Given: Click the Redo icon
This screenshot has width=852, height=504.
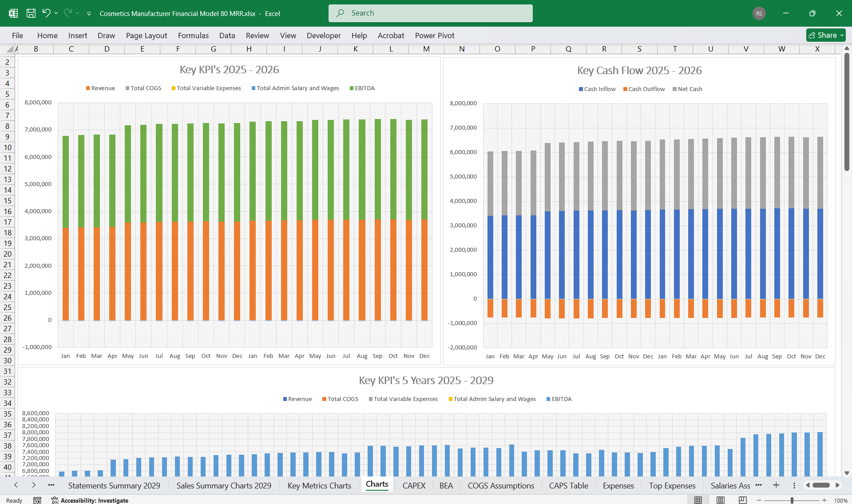Looking at the screenshot, I should tap(67, 13).
